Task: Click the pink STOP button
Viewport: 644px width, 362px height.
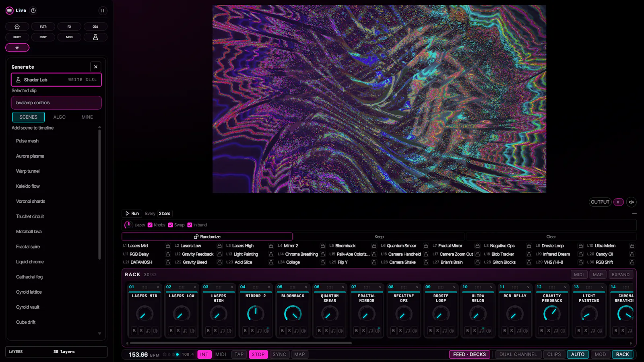Action: coord(258,354)
